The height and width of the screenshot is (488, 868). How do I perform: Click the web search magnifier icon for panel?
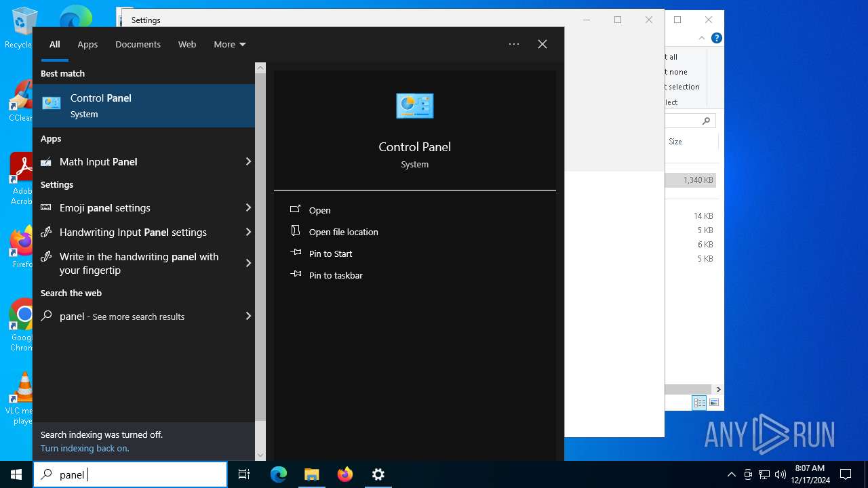[46, 316]
